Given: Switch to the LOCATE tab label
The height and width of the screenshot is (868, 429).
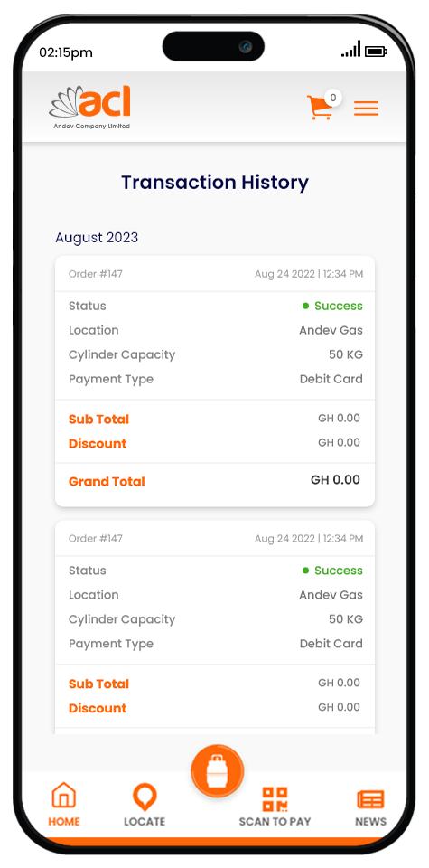Looking at the screenshot, I should pos(145,822).
